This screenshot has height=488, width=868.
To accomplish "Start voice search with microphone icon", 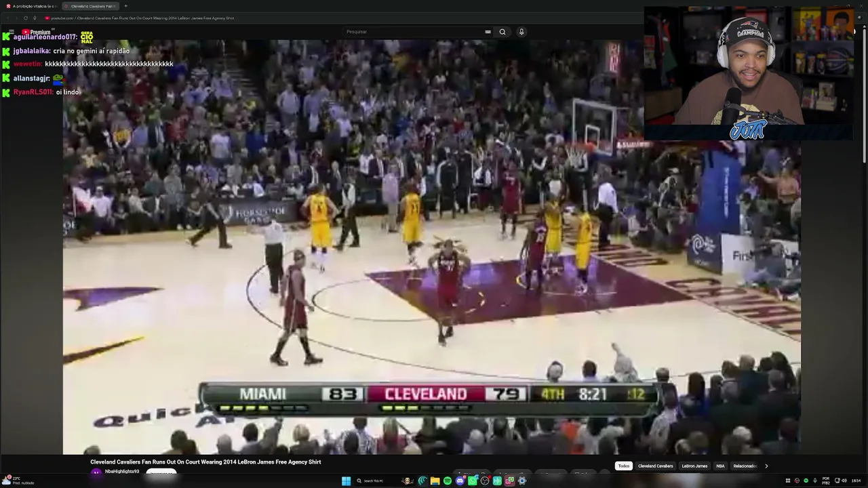I will coord(521,32).
